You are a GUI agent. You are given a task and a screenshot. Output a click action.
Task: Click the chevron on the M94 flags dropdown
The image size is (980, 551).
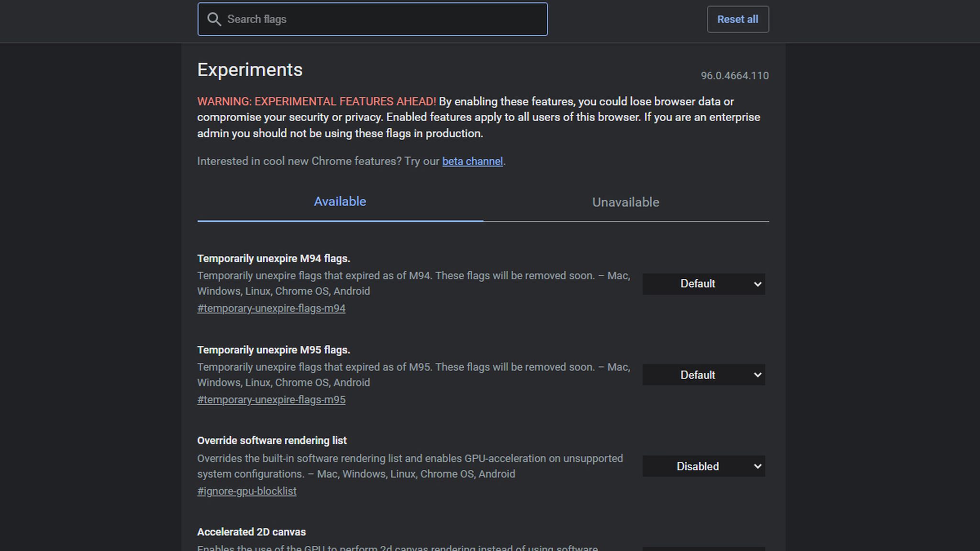[x=757, y=284]
